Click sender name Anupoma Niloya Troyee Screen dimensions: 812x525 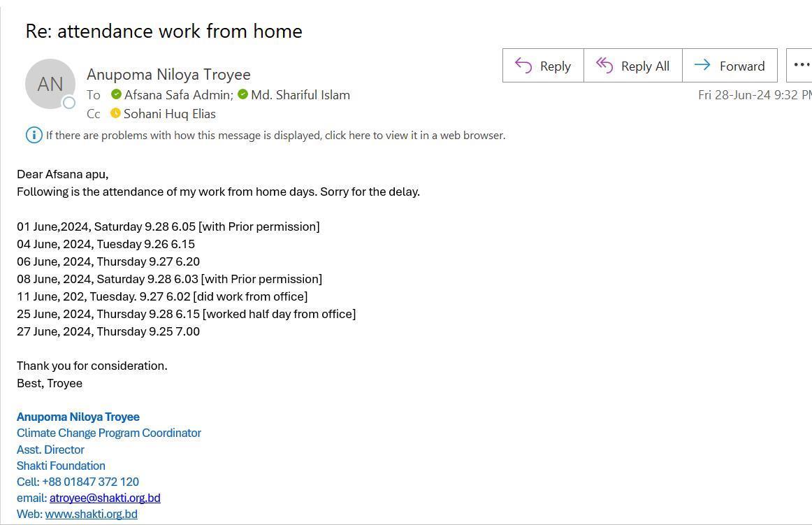click(168, 74)
